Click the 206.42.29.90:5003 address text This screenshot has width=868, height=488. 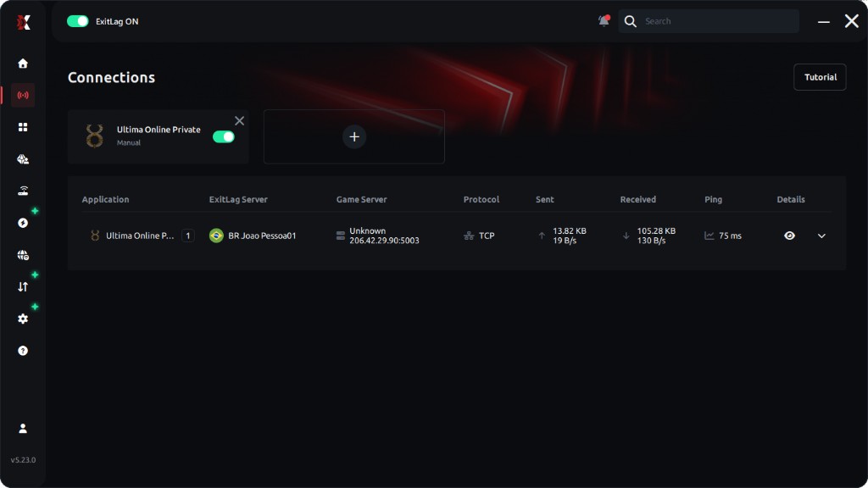(x=384, y=241)
